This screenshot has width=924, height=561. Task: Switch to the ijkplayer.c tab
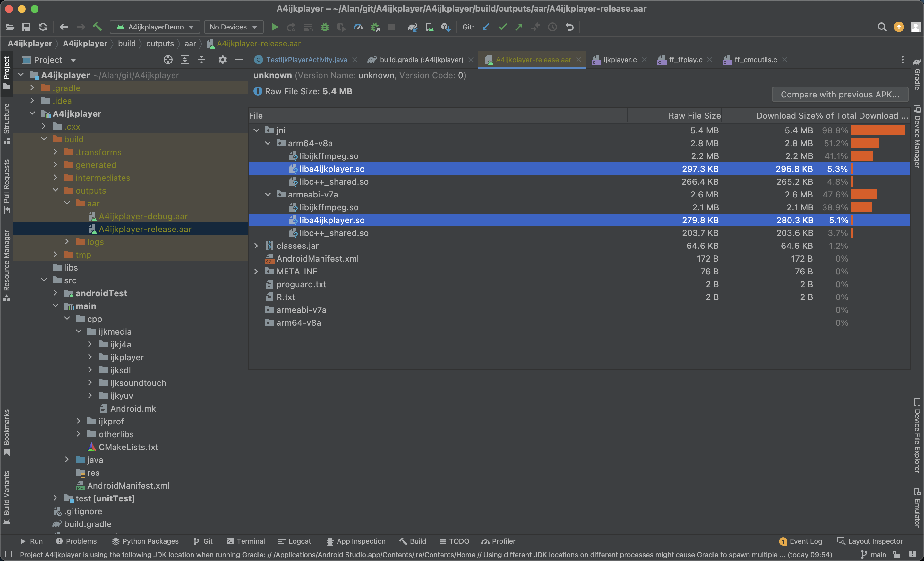(x=620, y=60)
